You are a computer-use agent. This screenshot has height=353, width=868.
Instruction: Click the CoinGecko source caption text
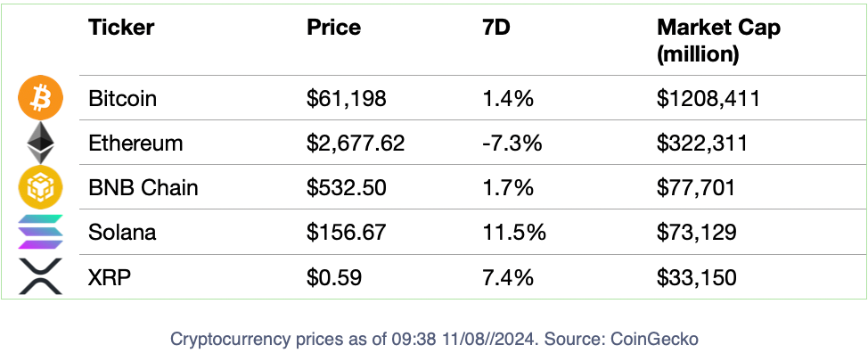[x=435, y=338]
